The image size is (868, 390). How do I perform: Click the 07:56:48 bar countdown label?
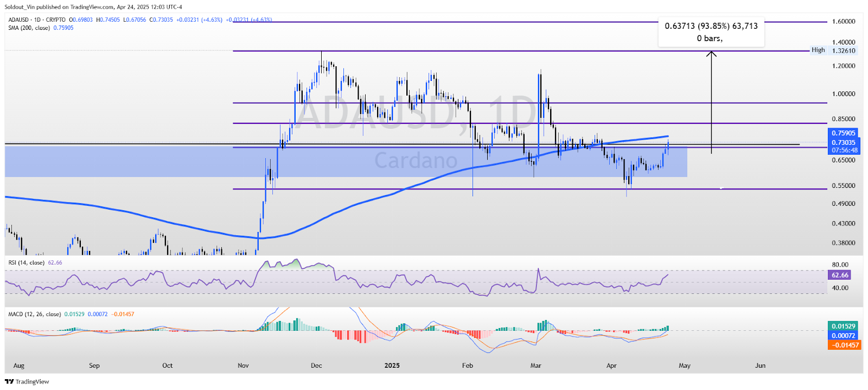click(x=844, y=150)
